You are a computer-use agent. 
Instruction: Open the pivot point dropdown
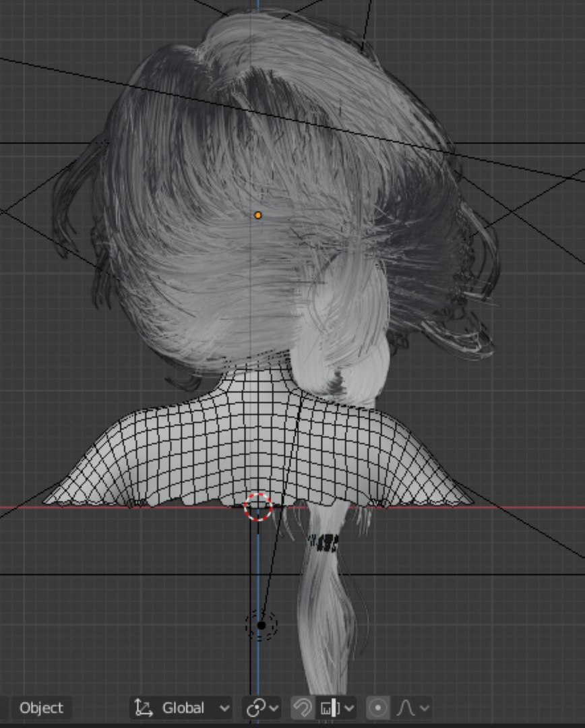pos(262,708)
